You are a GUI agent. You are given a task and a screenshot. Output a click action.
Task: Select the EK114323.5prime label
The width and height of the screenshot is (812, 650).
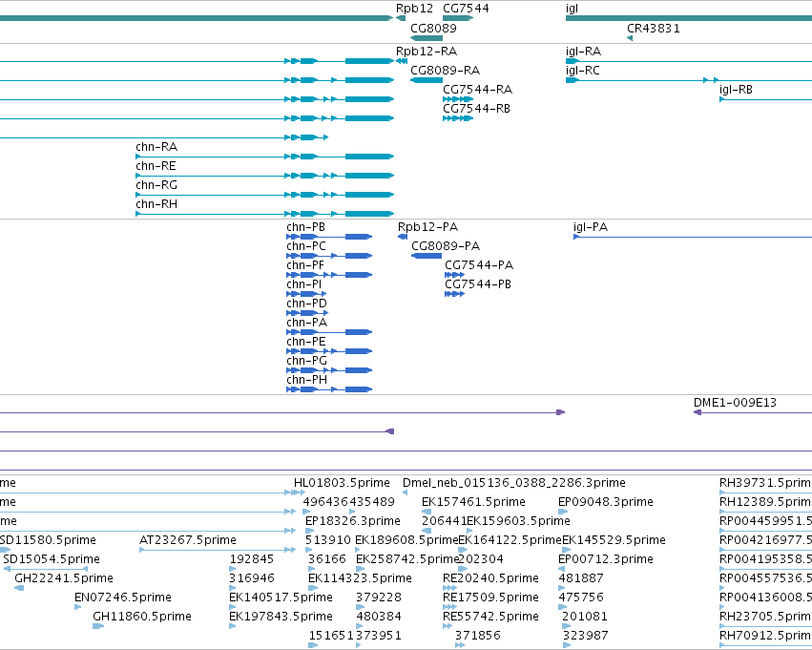[x=360, y=578]
